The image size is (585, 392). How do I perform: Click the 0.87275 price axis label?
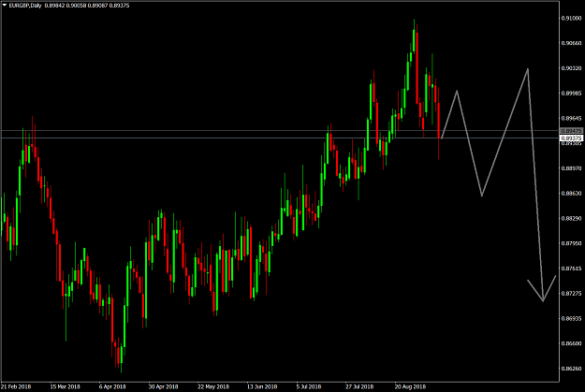pyautogui.click(x=572, y=294)
